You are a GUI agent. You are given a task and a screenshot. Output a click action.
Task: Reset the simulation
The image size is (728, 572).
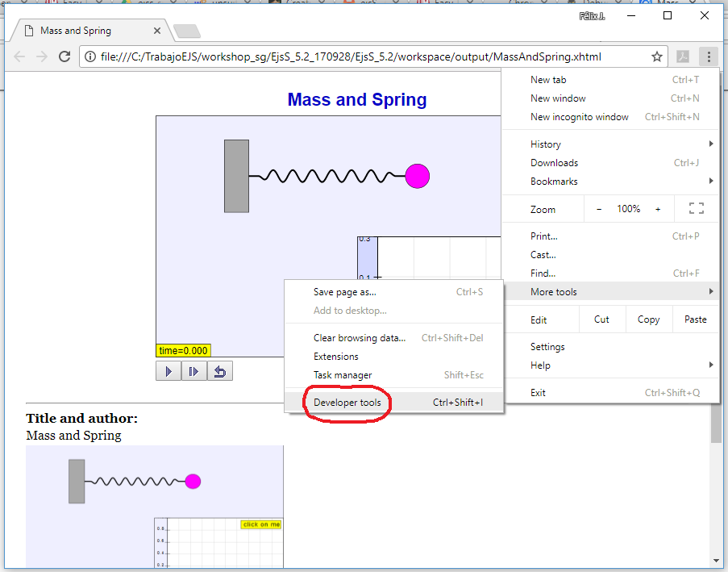point(219,371)
